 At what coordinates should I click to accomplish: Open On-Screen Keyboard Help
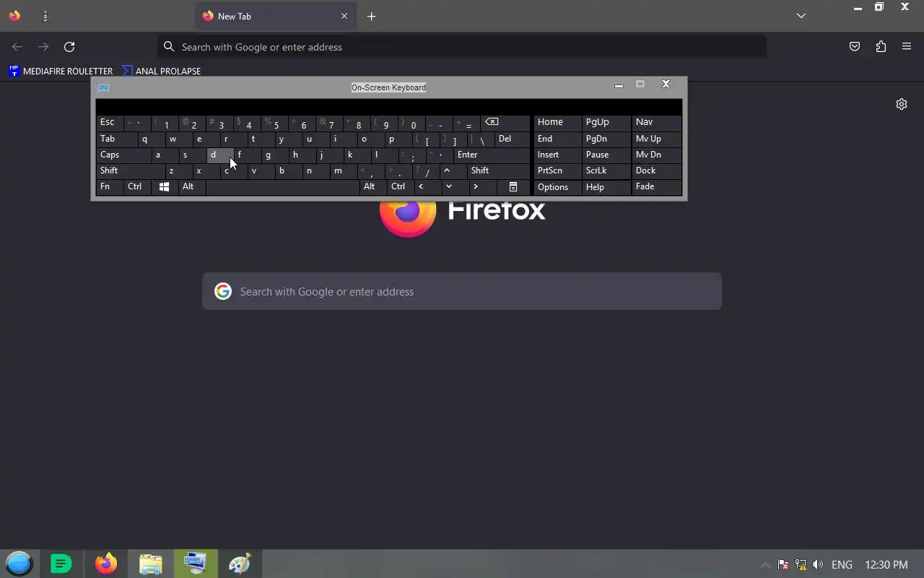[606, 187]
